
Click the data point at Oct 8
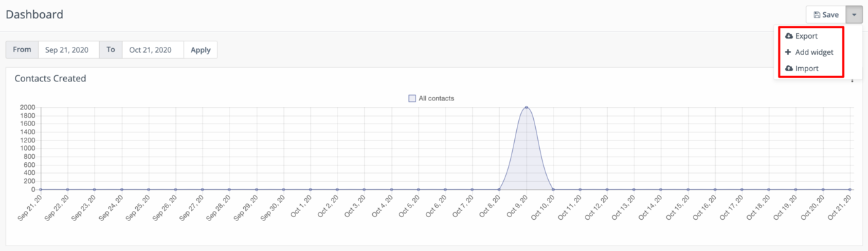pos(499,189)
